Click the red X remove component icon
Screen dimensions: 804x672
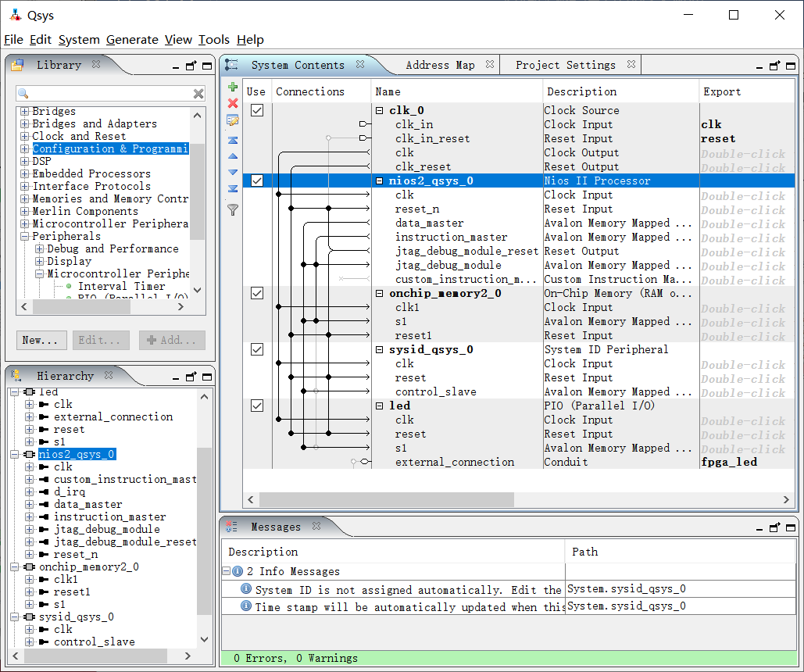point(232,103)
